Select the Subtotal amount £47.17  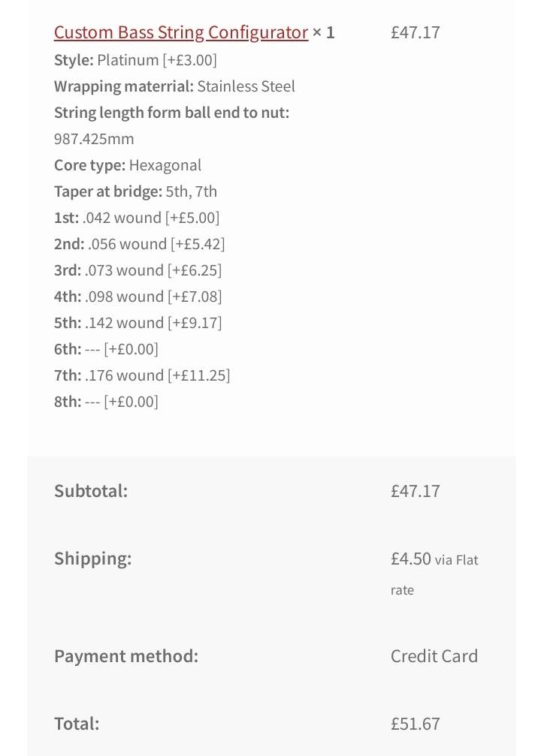point(415,491)
